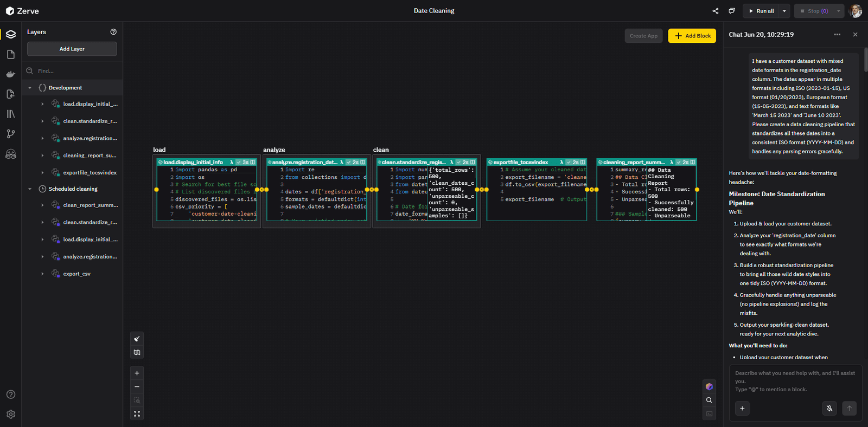Click the load group label on canvas
Image resolution: width=868 pixels, height=427 pixels.
159,150
